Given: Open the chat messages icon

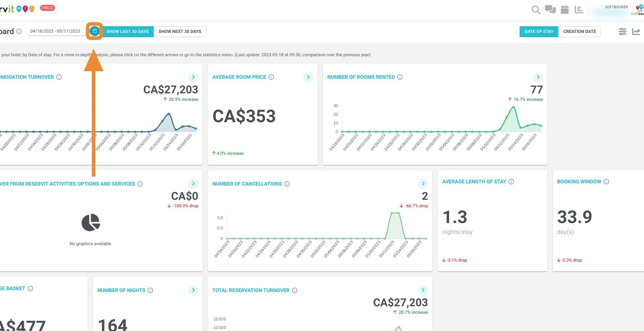Looking at the screenshot, I should [x=550, y=9].
